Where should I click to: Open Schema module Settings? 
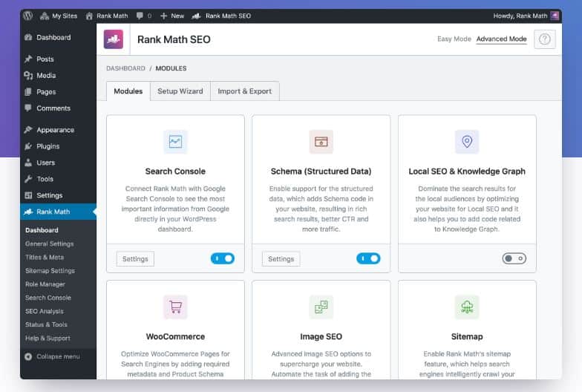point(281,258)
